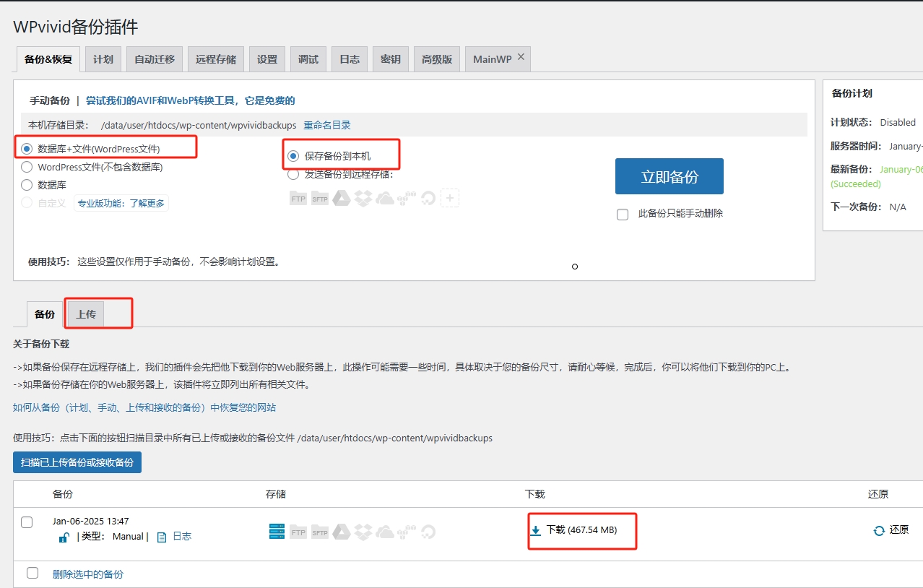The width and height of the screenshot is (923, 588).
Task: Select the 备份 sub-tab above backup list
Action: pyautogui.click(x=45, y=314)
